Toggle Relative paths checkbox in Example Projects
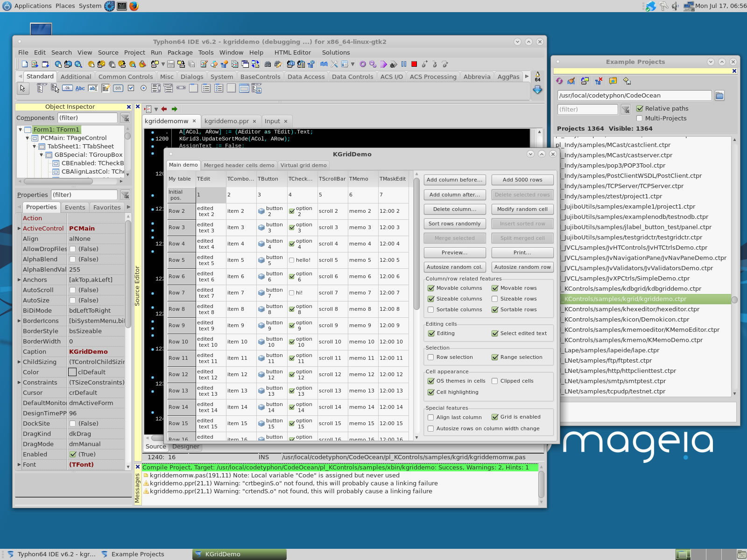The height and width of the screenshot is (560, 747). click(639, 109)
